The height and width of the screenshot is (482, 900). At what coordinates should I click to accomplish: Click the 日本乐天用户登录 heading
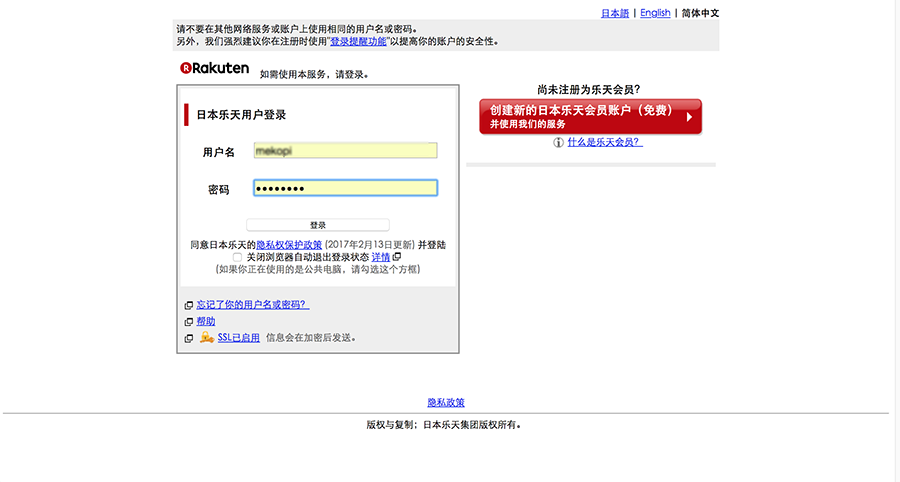point(241,115)
